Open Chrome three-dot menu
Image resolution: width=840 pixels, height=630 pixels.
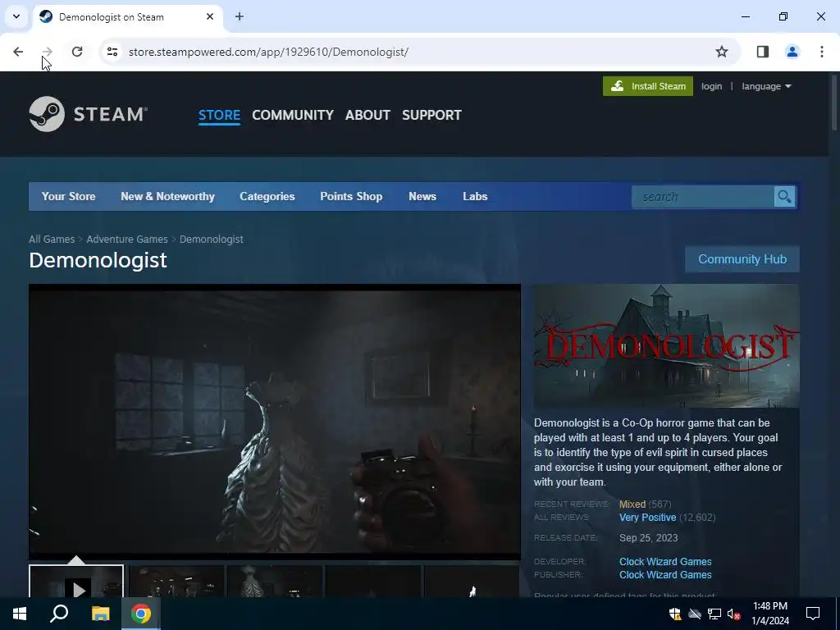pyautogui.click(x=821, y=52)
